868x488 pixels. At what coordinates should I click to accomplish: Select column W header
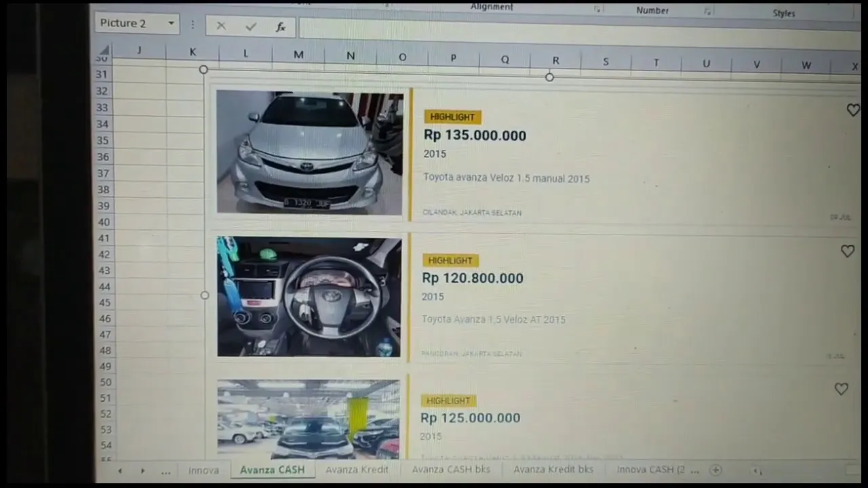[806, 65]
